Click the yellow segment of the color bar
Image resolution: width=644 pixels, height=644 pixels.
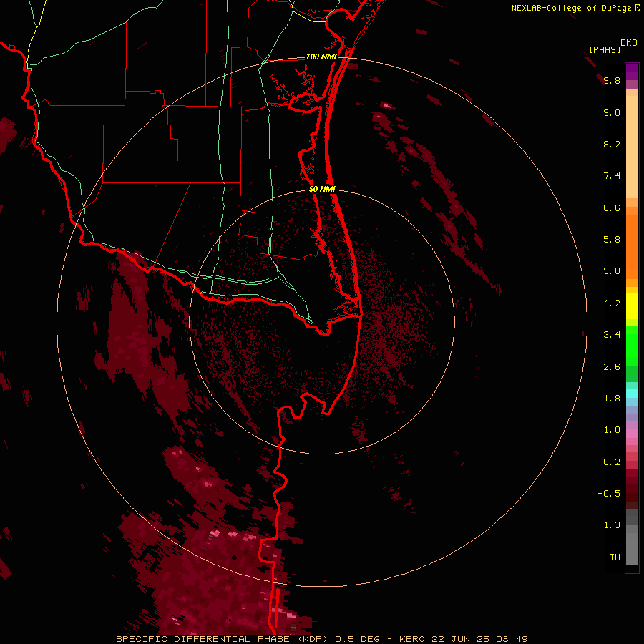(632, 306)
